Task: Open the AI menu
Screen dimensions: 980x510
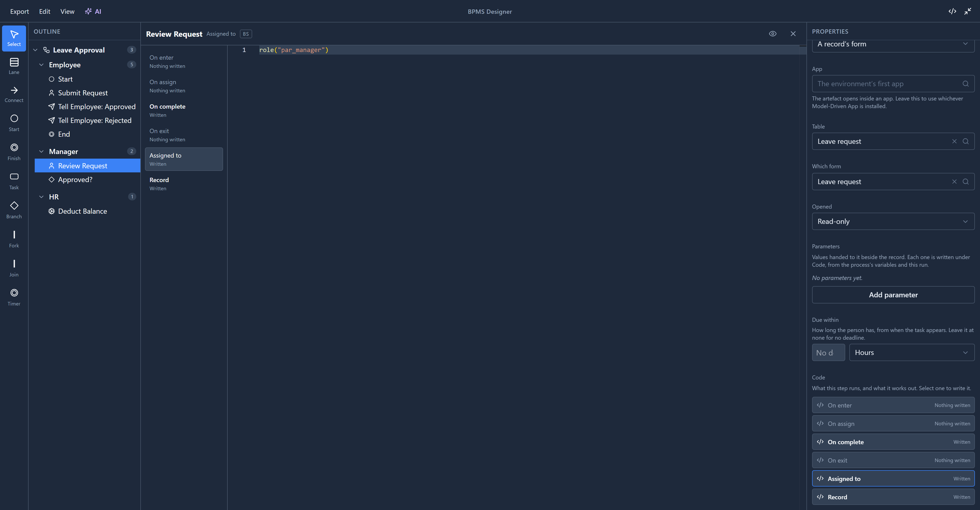Action: coord(93,11)
